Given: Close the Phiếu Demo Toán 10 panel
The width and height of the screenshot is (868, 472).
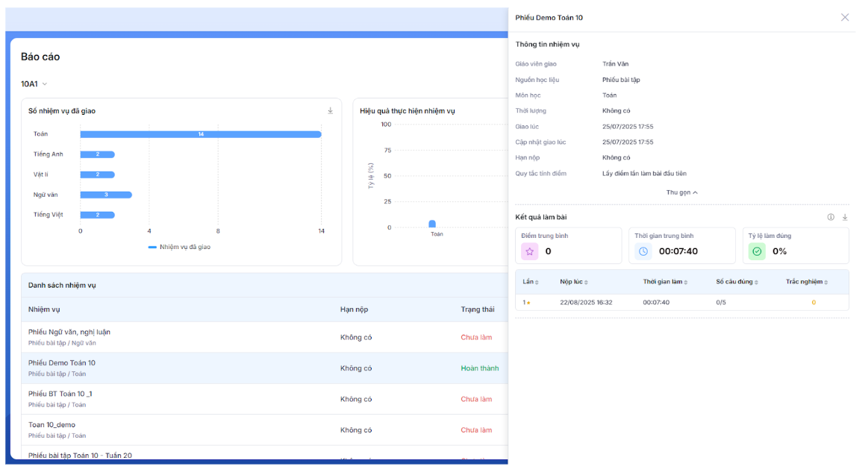Looking at the screenshot, I should click(845, 17).
